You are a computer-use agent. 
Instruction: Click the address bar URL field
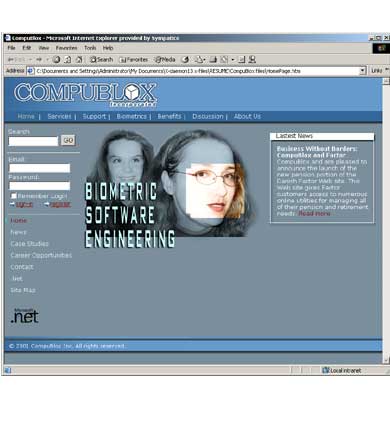point(196,71)
